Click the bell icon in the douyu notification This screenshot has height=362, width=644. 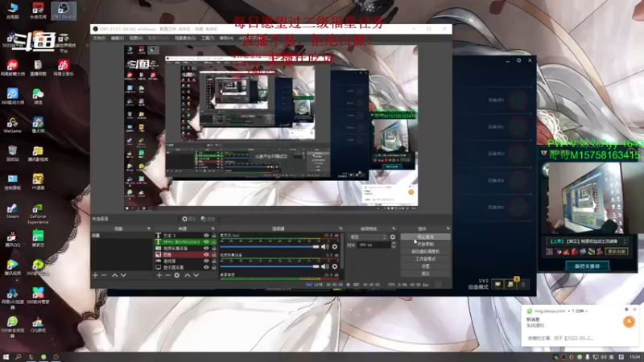click(x=629, y=321)
